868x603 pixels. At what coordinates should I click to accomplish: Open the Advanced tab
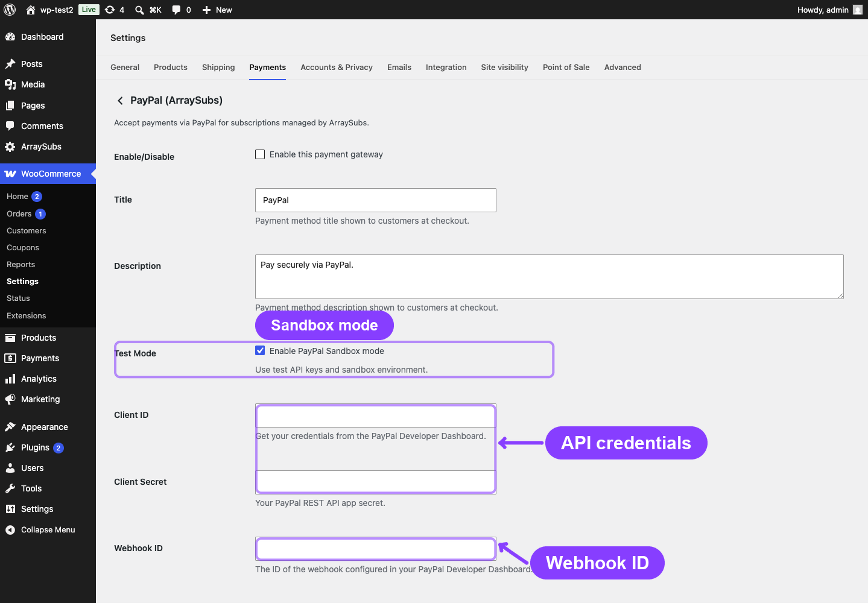pyautogui.click(x=622, y=68)
